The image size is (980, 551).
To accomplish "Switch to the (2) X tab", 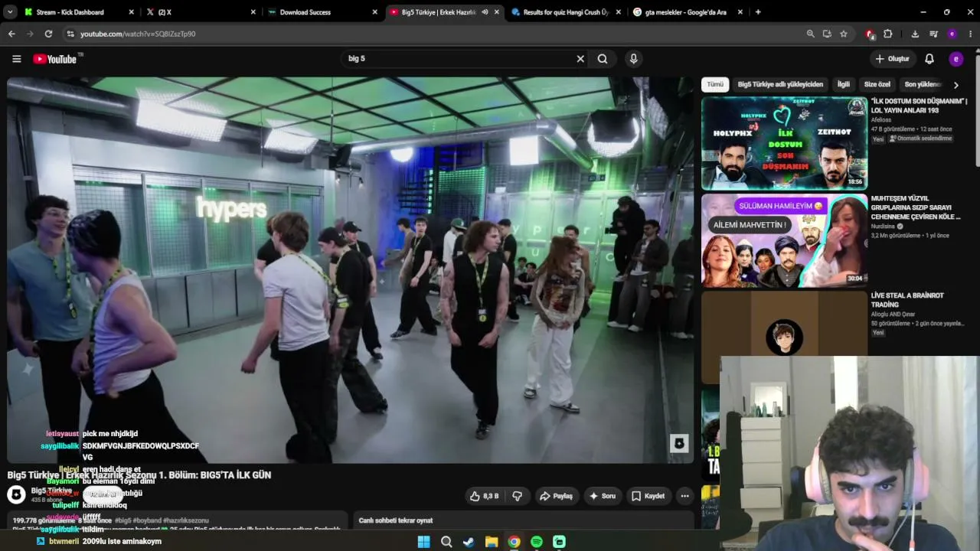I will pyautogui.click(x=199, y=12).
